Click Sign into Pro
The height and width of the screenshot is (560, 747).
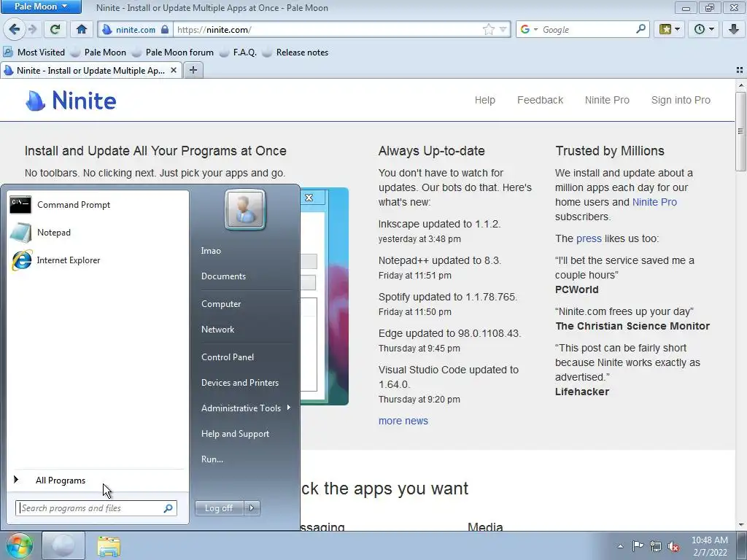[x=681, y=100]
